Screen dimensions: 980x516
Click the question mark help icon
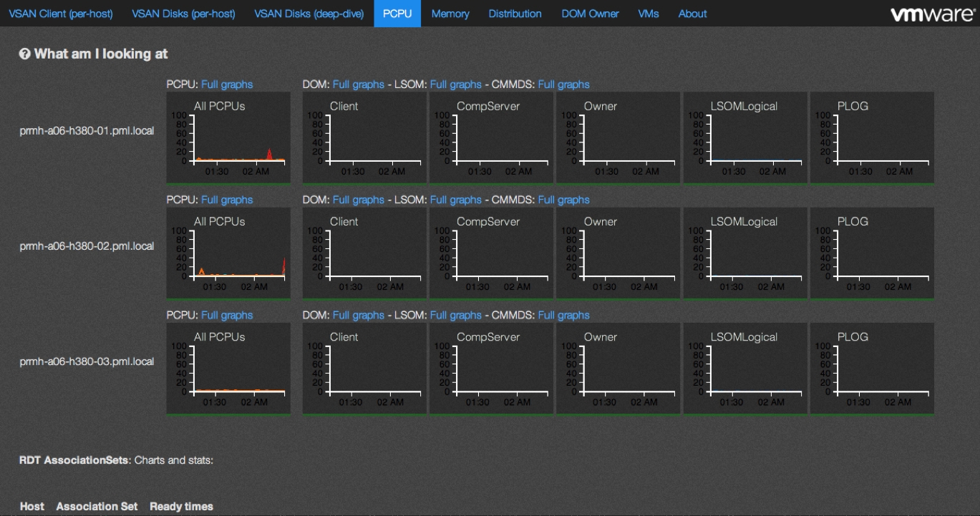[x=25, y=54]
